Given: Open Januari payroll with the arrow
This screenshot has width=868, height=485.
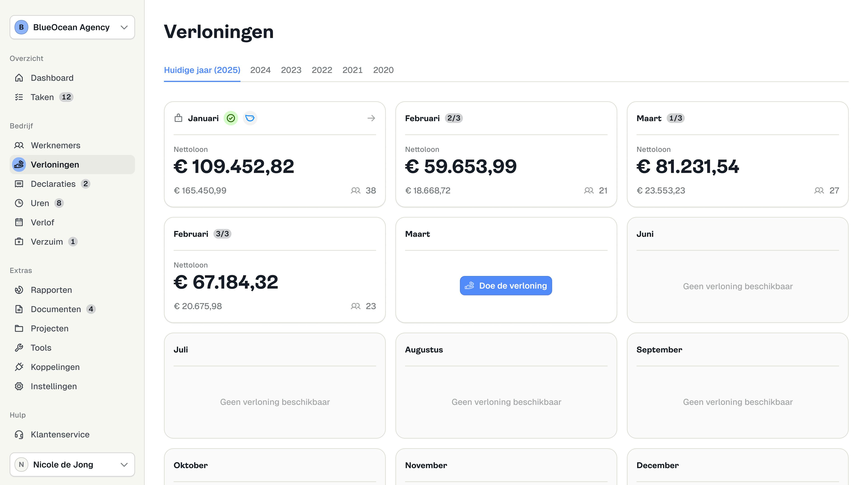Looking at the screenshot, I should 371,118.
